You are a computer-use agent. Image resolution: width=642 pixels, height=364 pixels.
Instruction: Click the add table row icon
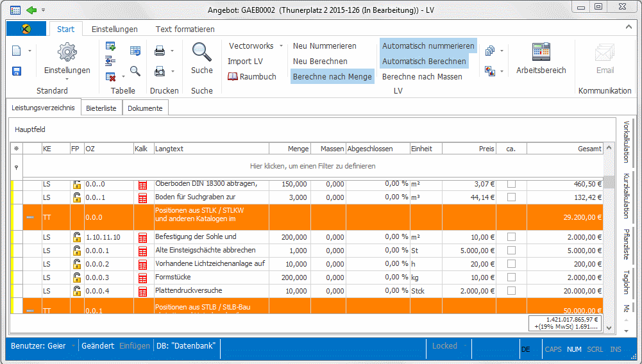pyautogui.click(x=110, y=46)
